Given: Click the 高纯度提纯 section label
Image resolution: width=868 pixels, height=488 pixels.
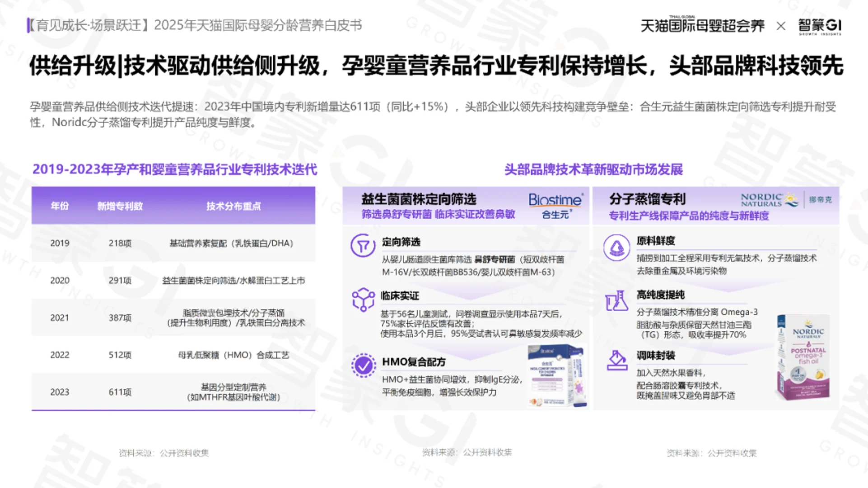Looking at the screenshot, I should pos(661,295).
